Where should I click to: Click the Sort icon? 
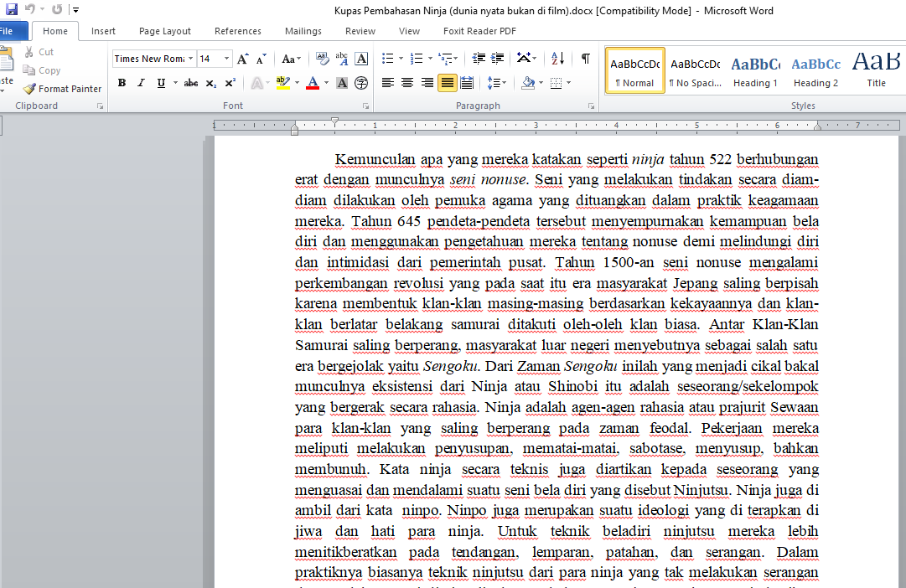click(x=559, y=59)
